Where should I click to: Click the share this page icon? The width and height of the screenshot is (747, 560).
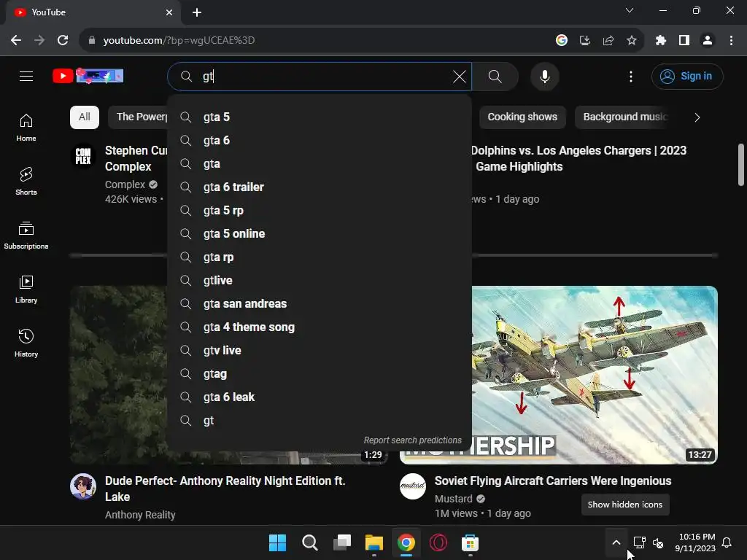[x=608, y=41]
